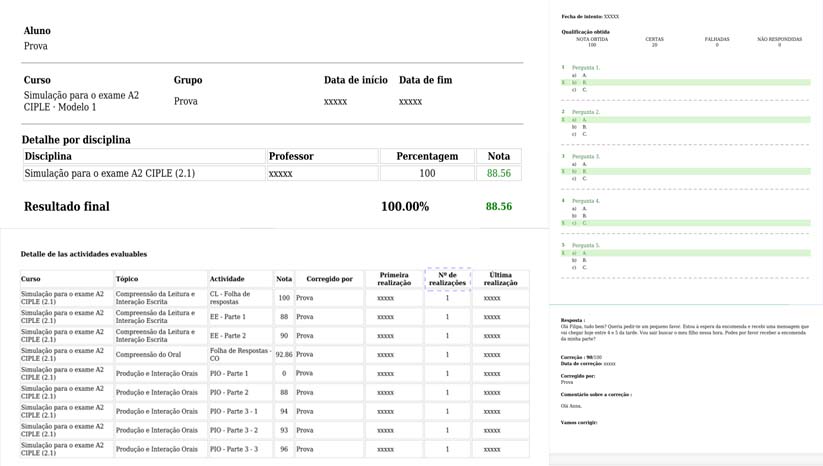
Task: Click the 'Pergunta 3.' question title
Action: pos(586,156)
